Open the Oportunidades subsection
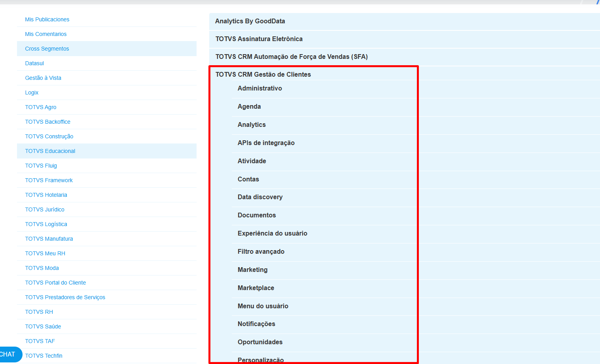Image resolution: width=600 pixels, height=364 pixels. [260, 342]
